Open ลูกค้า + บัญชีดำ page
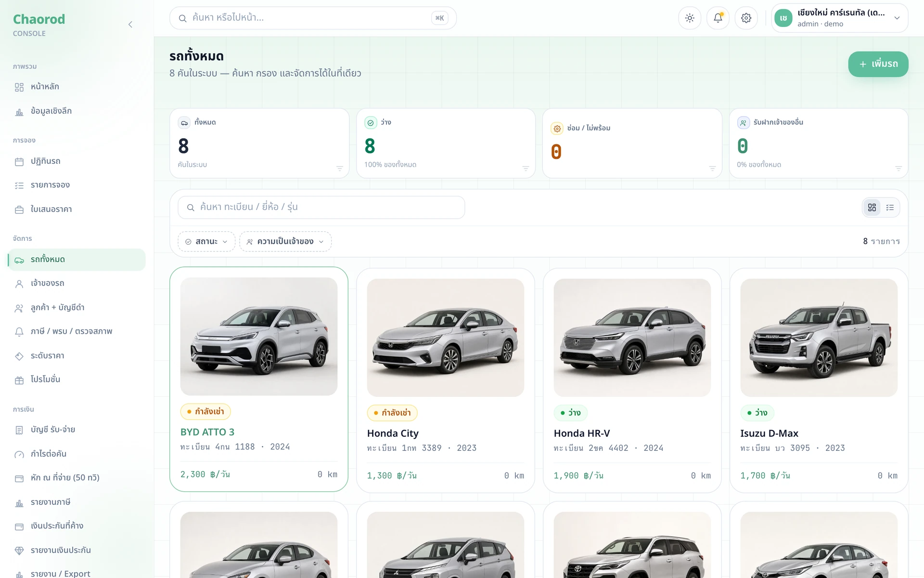This screenshot has height=578, width=924. click(x=77, y=308)
